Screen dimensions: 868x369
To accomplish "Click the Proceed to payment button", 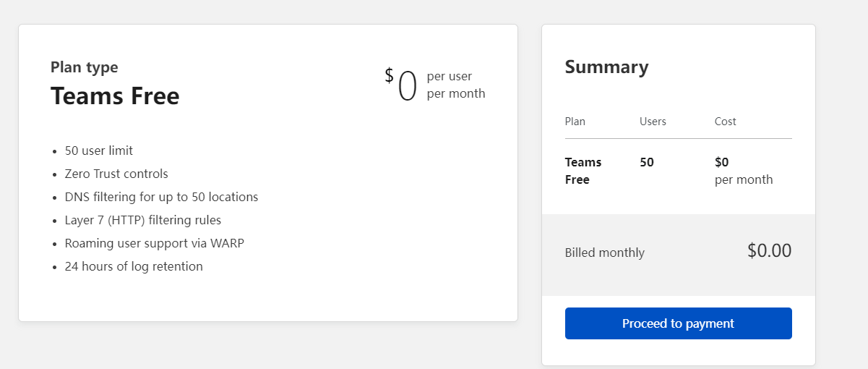I will pyautogui.click(x=678, y=323).
